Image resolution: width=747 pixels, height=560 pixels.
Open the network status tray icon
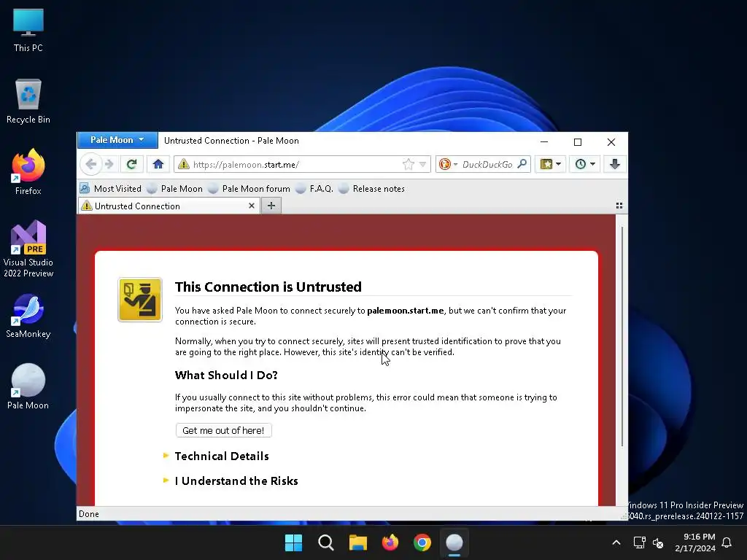[639, 542]
